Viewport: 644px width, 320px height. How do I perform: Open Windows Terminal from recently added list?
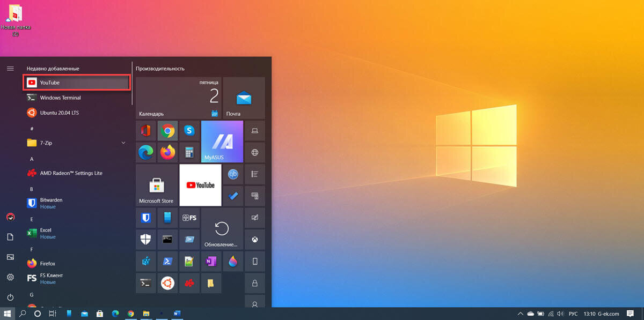click(77, 98)
